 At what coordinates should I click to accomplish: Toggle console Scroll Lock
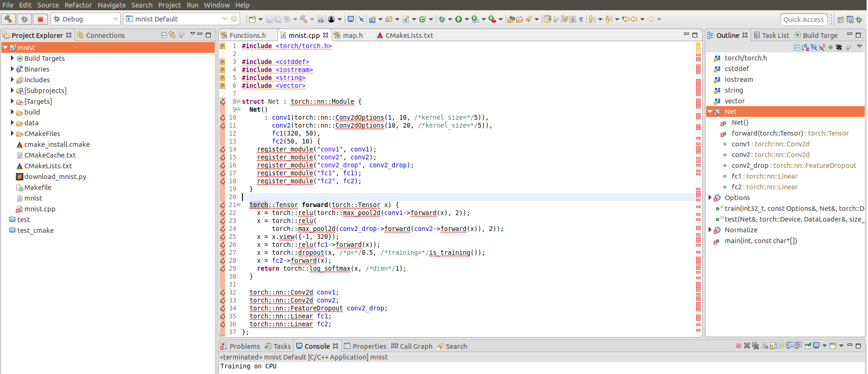(773, 346)
